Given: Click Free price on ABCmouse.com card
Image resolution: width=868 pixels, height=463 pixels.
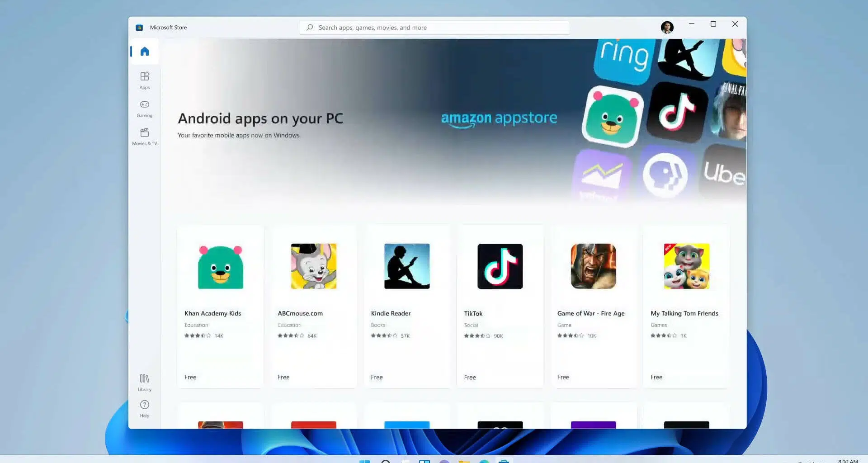Looking at the screenshot, I should click(x=283, y=377).
